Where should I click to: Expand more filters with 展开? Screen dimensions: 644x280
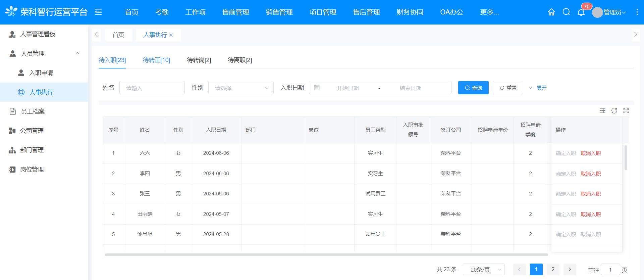538,88
